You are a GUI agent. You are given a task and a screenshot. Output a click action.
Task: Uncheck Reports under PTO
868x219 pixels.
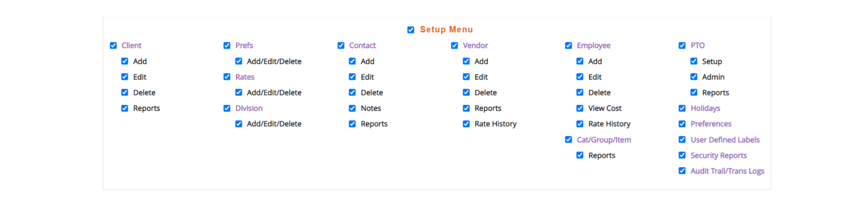coord(694,92)
